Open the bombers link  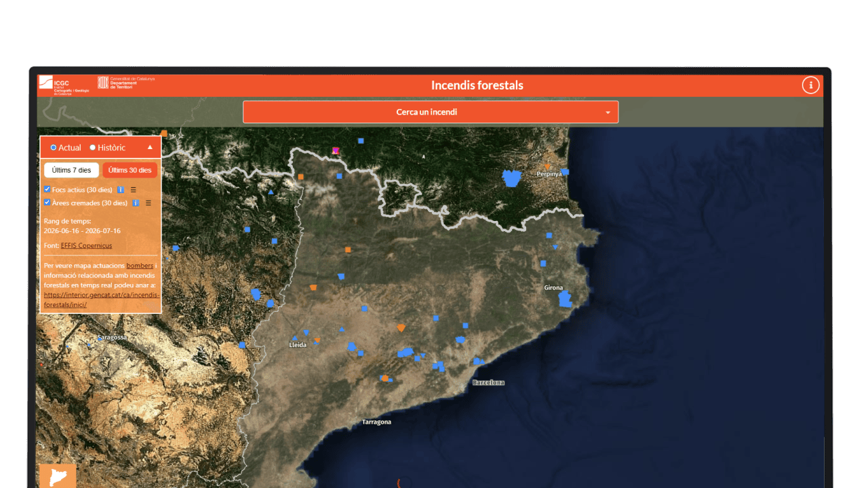click(x=140, y=266)
